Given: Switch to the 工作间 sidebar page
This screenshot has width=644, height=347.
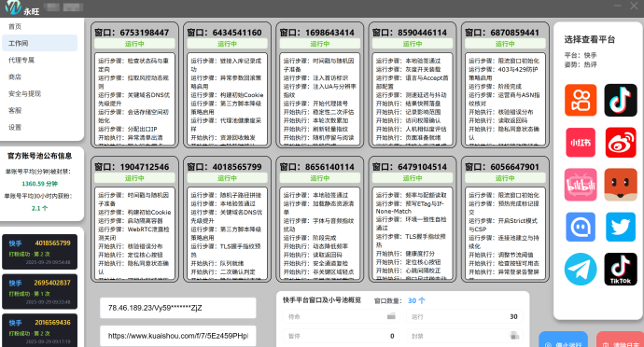Looking at the screenshot, I should pos(39,43).
